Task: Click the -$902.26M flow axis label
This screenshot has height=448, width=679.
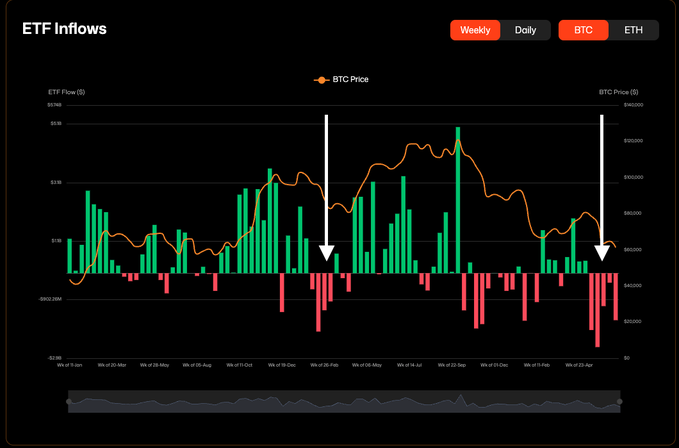Action: coord(50,300)
